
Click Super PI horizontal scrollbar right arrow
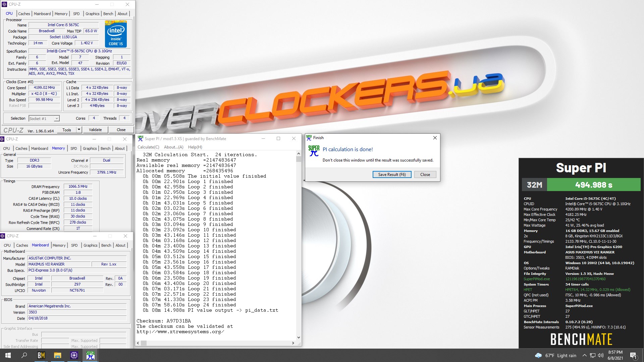click(x=293, y=343)
